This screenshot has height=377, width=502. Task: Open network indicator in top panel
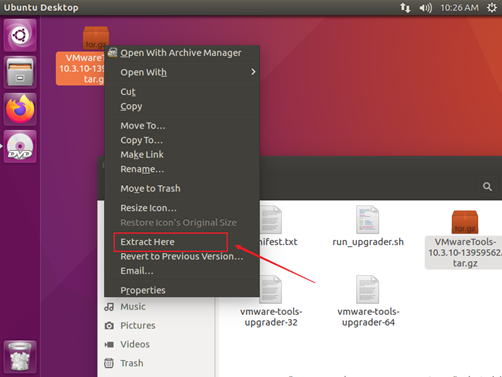coord(405,7)
